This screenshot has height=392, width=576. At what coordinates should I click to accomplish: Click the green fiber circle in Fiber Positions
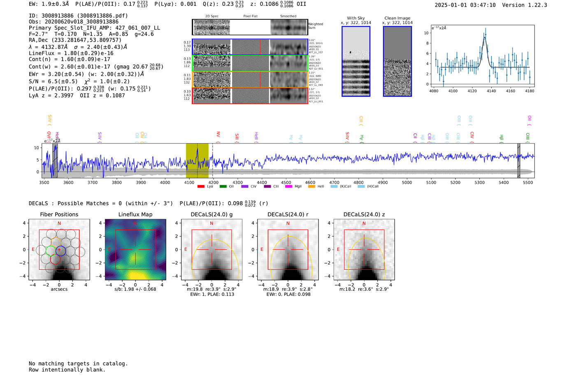click(x=51, y=251)
